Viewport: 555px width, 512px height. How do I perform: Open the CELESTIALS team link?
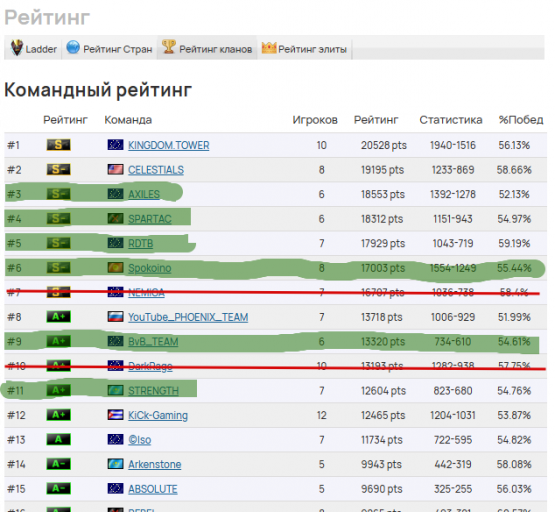coord(156,170)
